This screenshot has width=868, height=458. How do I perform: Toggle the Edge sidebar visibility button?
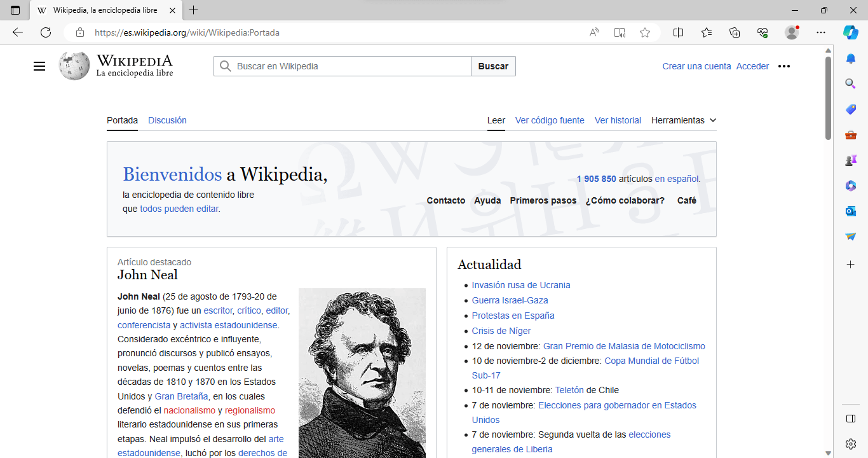851,419
